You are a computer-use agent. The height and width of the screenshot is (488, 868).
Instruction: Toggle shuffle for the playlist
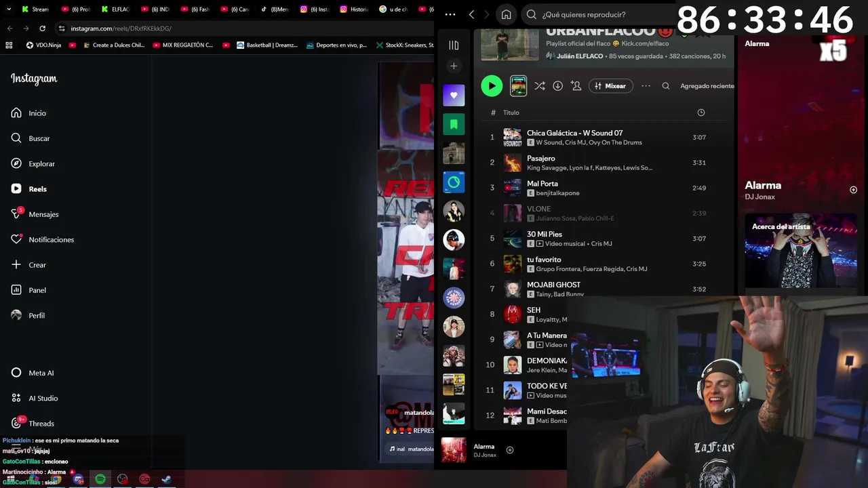click(539, 86)
